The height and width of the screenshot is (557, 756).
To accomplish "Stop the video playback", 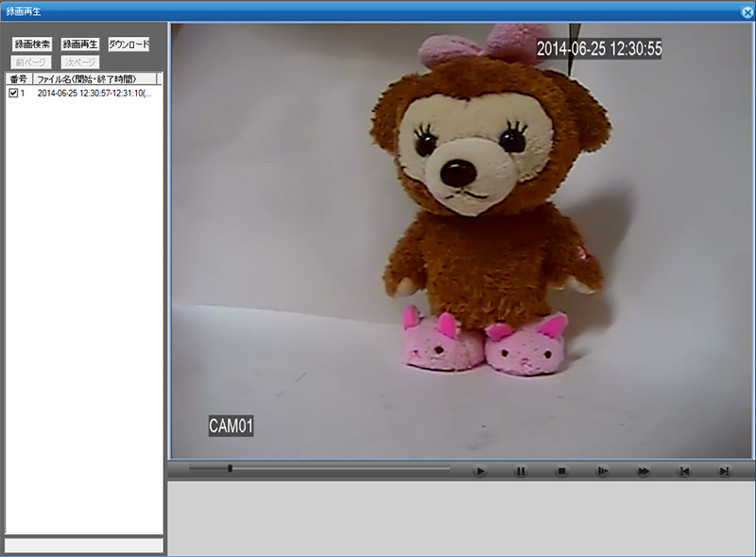I will [x=561, y=471].
